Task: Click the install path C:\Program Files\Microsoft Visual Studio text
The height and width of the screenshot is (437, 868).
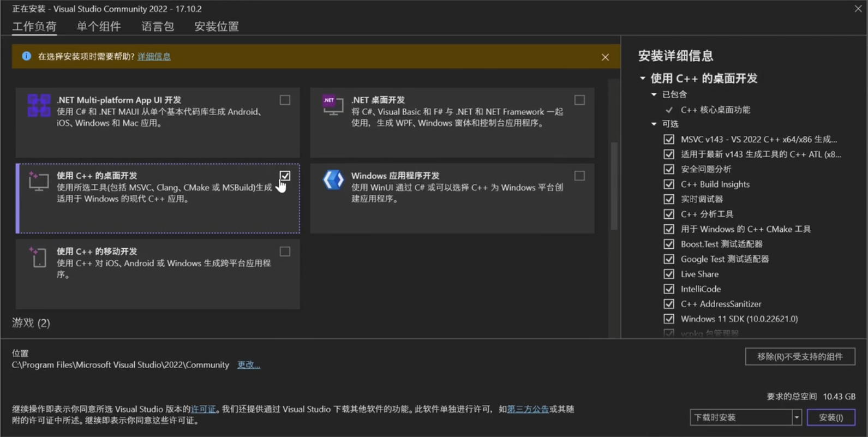Action: click(x=121, y=365)
